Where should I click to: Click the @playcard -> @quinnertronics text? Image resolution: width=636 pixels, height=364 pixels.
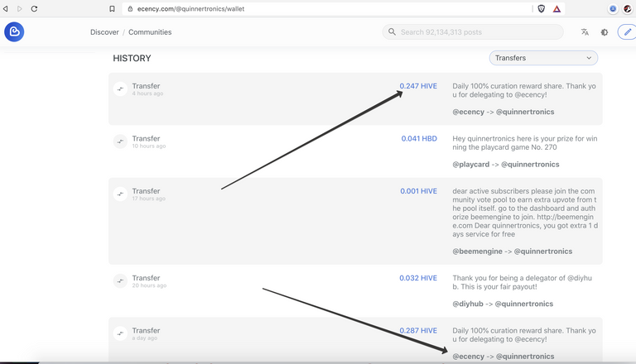pyautogui.click(x=506, y=164)
